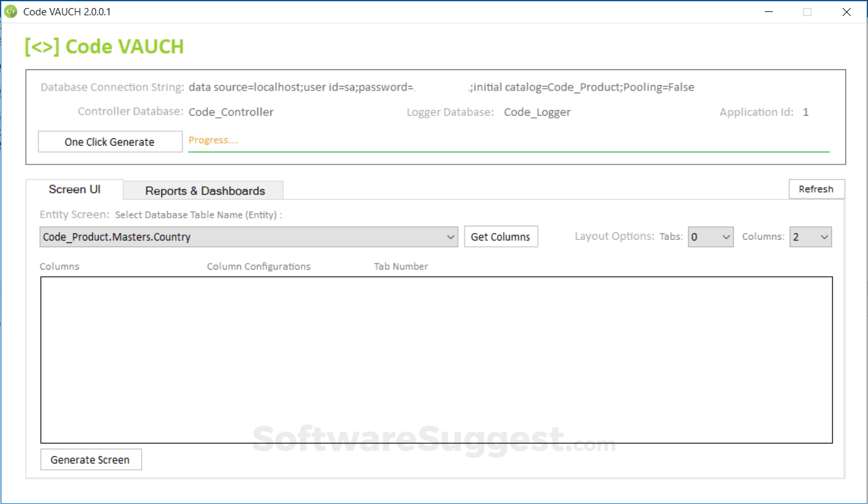Click the "Layout Options:" label
The width and height of the screenshot is (868, 504).
614,236
